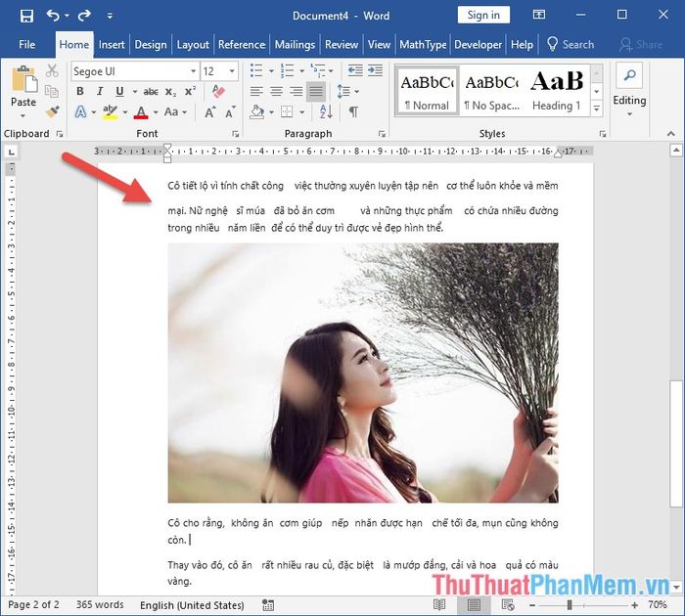Expand the Styles gallery More arrow
Image resolution: width=685 pixels, height=616 pixels.
[x=597, y=109]
